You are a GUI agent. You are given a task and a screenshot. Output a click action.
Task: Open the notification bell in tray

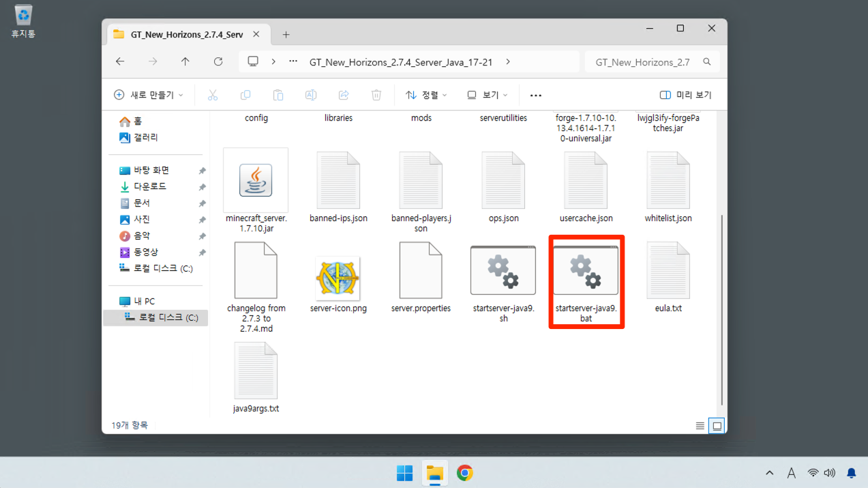(x=851, y=473)
